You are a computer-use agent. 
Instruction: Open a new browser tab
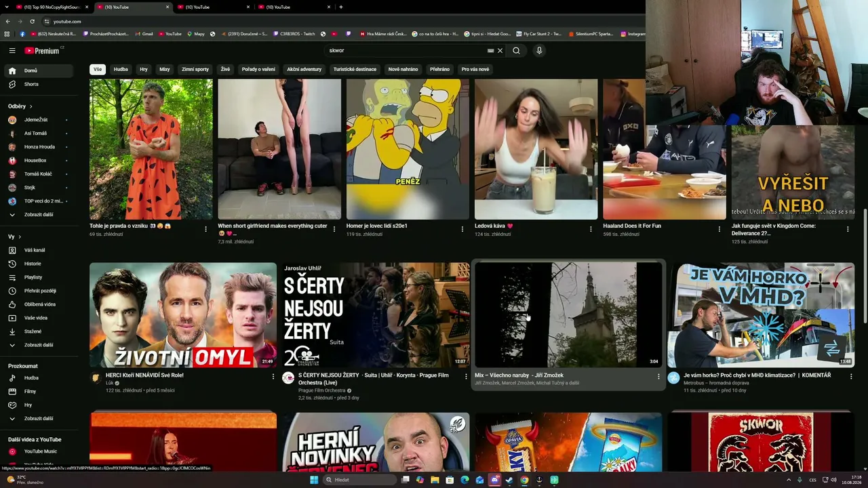tap(341, 7)
